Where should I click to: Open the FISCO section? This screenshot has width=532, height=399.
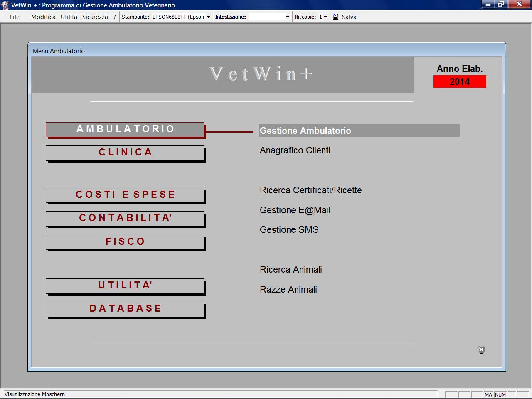coord(125,242)
